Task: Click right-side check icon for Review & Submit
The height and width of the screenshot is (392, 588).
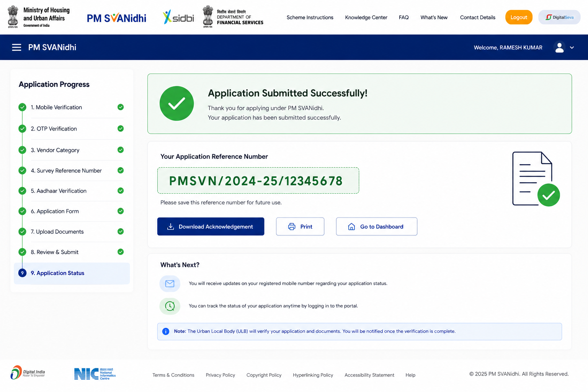Action: click(x=121, y=252)
